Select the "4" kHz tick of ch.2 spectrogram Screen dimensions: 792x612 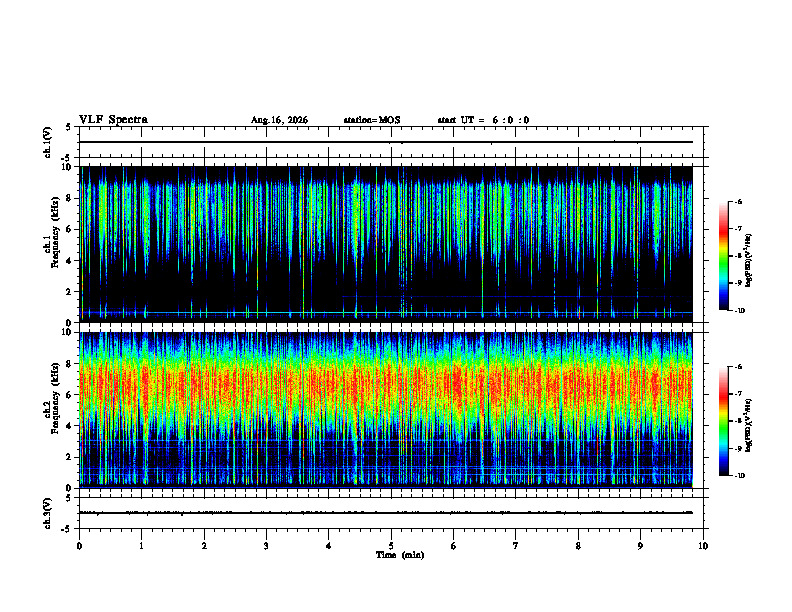pyautogui.click(x=69, y=426)
